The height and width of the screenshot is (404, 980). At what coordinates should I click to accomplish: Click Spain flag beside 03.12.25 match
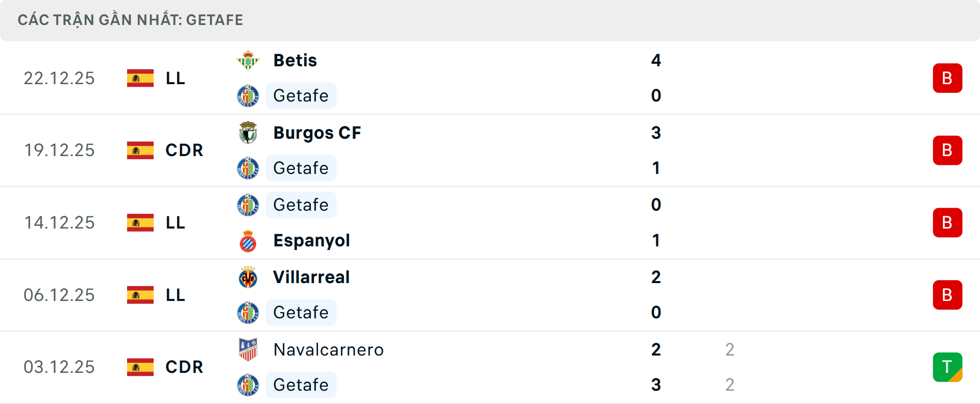(140, 367)
